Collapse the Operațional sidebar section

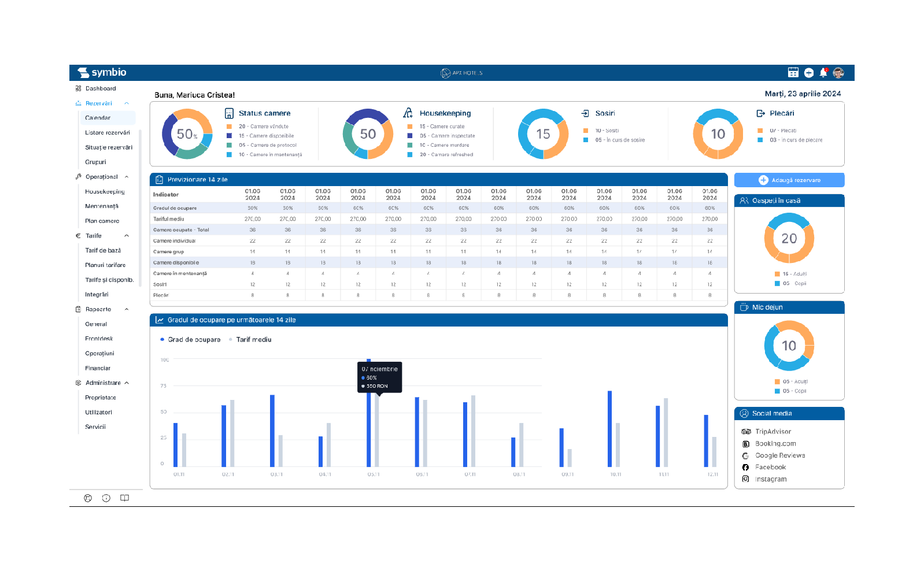coord(127,177)
